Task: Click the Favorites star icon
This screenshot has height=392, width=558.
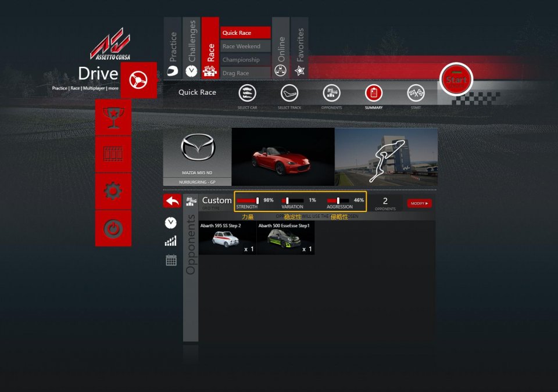Action: point(300,71)
